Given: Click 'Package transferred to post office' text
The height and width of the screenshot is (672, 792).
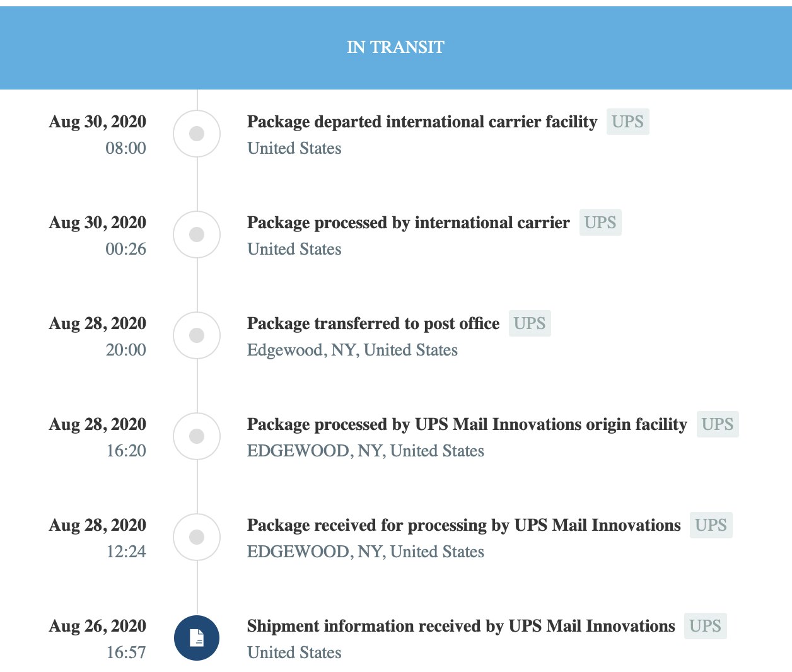Looking at the screenshot, I should (x=373, y=323).
